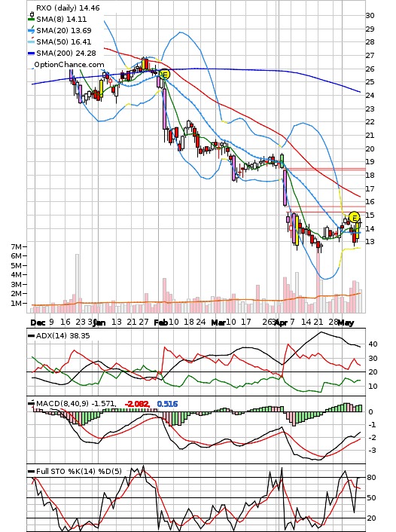Open the OptionChance.com watermark link
This screenshot has width=396, height=532.
click(69, 65)
